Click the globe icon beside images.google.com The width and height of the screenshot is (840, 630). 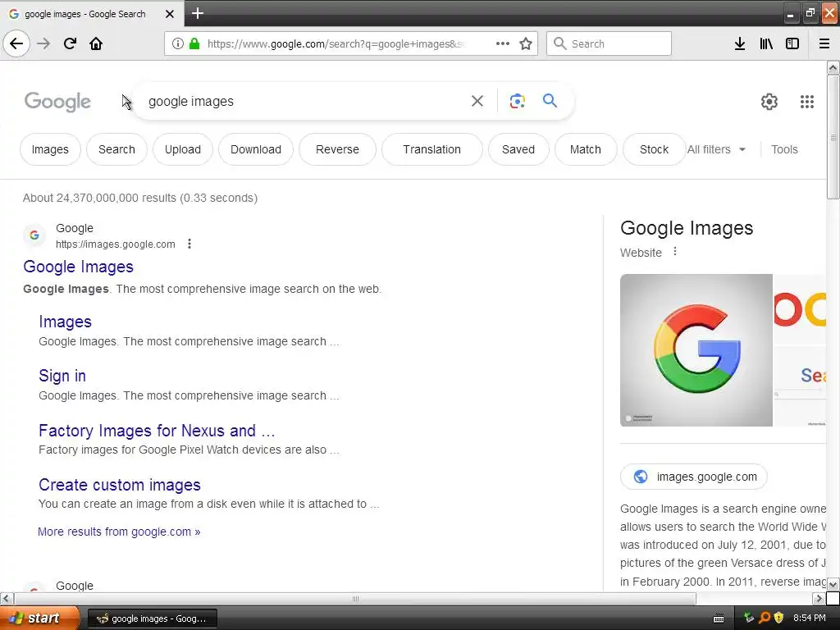click(640, 477)
